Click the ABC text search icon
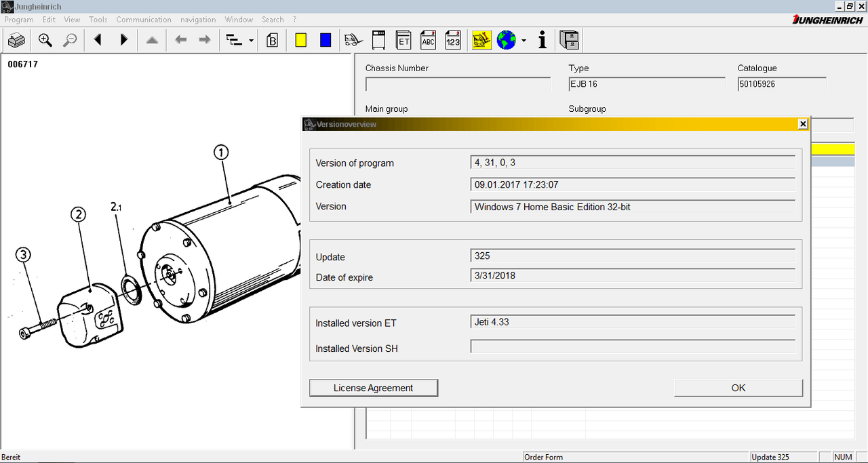This screenshot has width=868, height=463. [429, 41]
